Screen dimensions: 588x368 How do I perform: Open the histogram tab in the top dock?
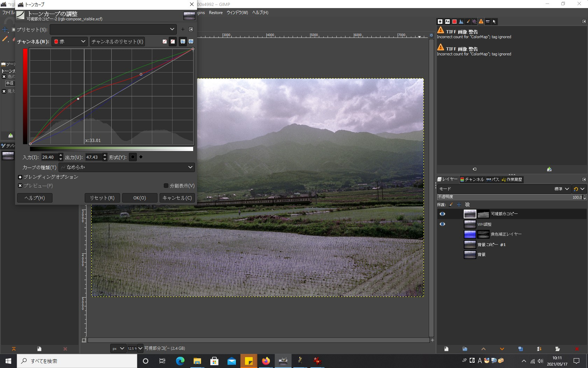click(461, 21)
